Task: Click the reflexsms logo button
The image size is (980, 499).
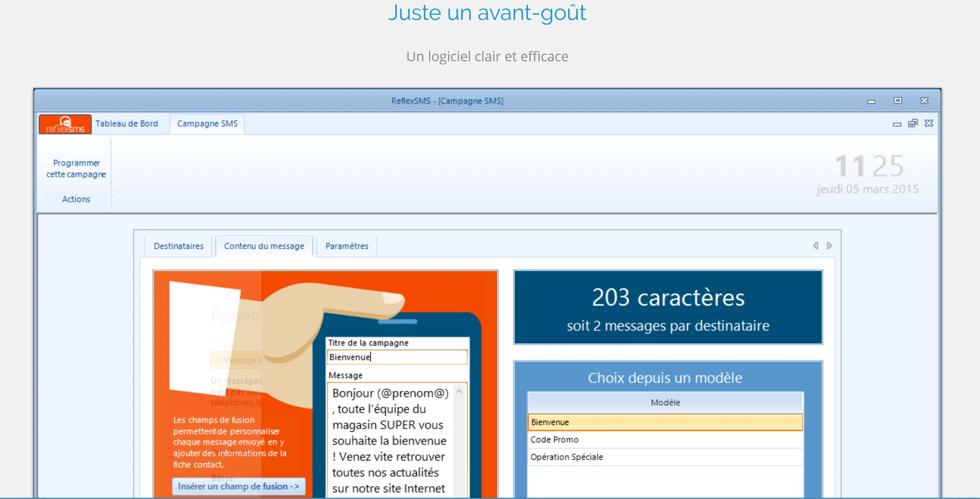Action: (x=65, y=124)
